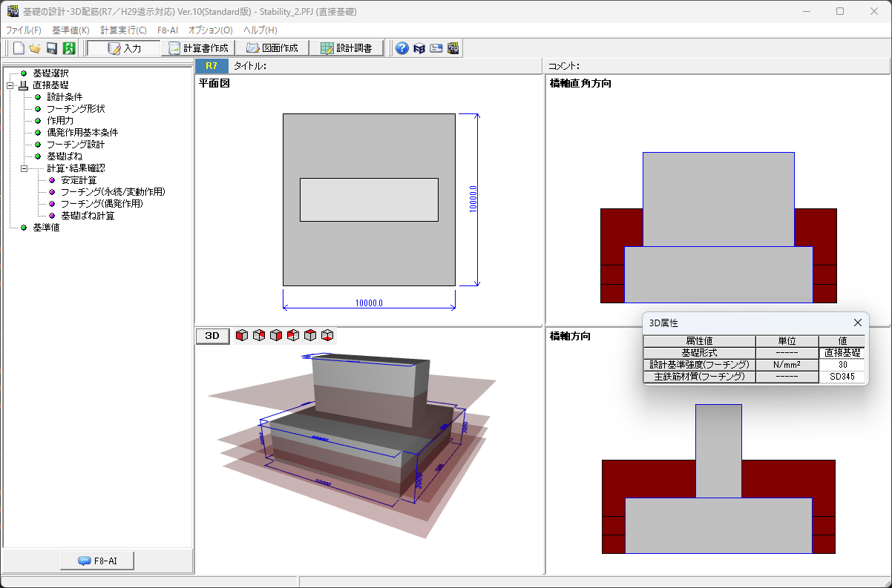Open the 設計調書 button
Image resolution: width=892 pixels, height=588 pixels.
pos(346,48)
